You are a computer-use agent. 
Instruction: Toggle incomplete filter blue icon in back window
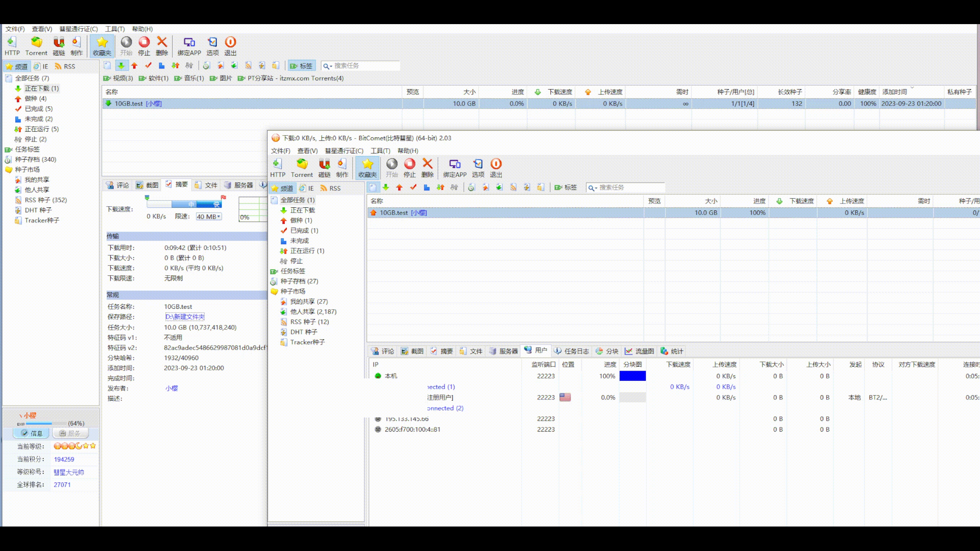point(162,66)
